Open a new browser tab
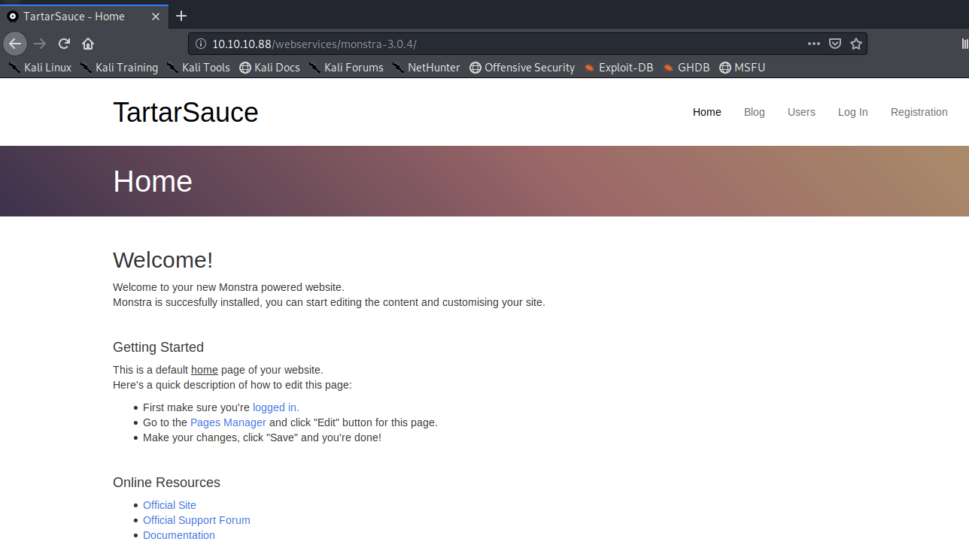The width and height of the screenshot is (969, 560). 181,16
